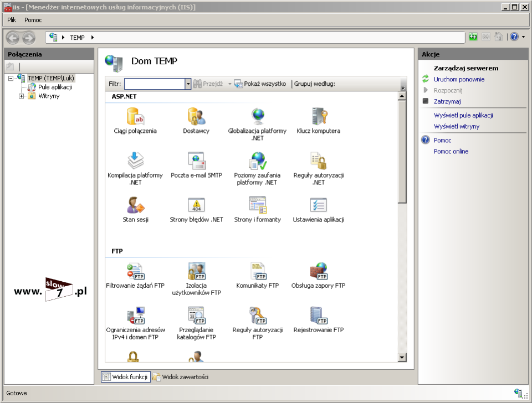Open the Pomoc menu

click(33, 20)
